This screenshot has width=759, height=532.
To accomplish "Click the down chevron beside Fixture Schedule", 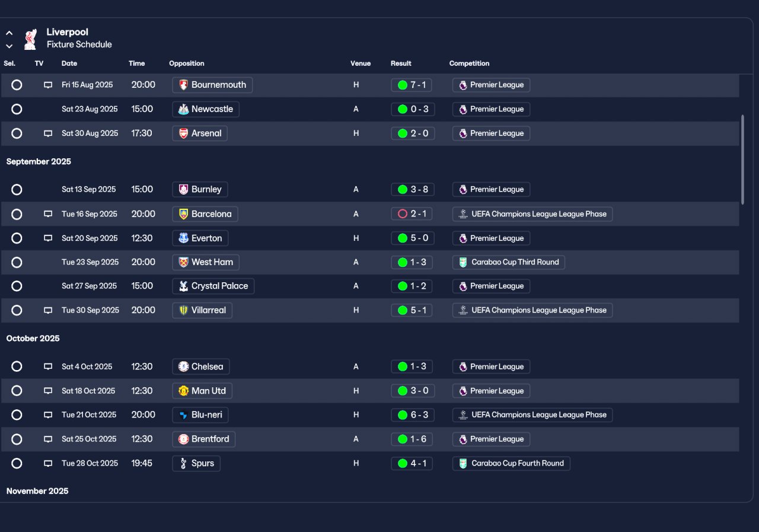I will coord(9,46).
